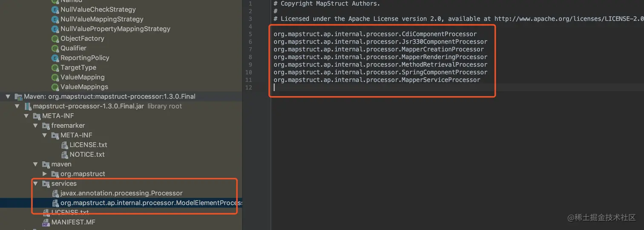Collapse the maven folder arrow
Viewport: 644px width, 230px height.
(35, 164)
